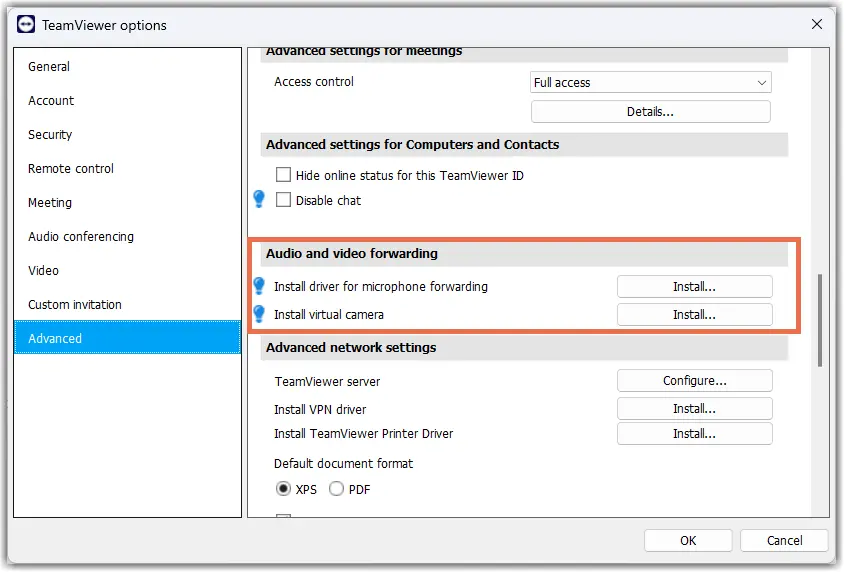This screenshot has height=572, width=844.
Task: Select XPS as default document format
Action: click(283, 489)
